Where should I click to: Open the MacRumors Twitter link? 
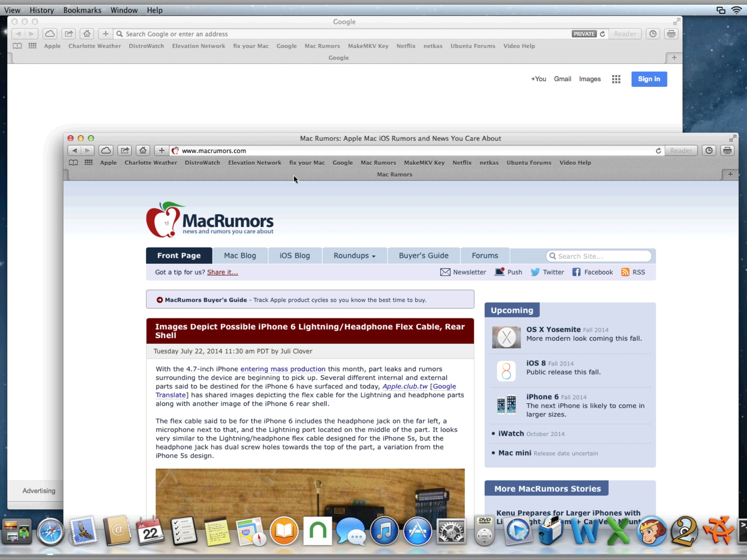547,272
